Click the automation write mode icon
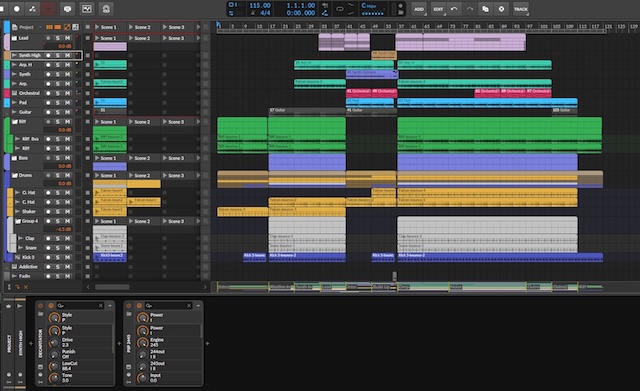Screen dimensions: 640x391 (x=32, y=9)
